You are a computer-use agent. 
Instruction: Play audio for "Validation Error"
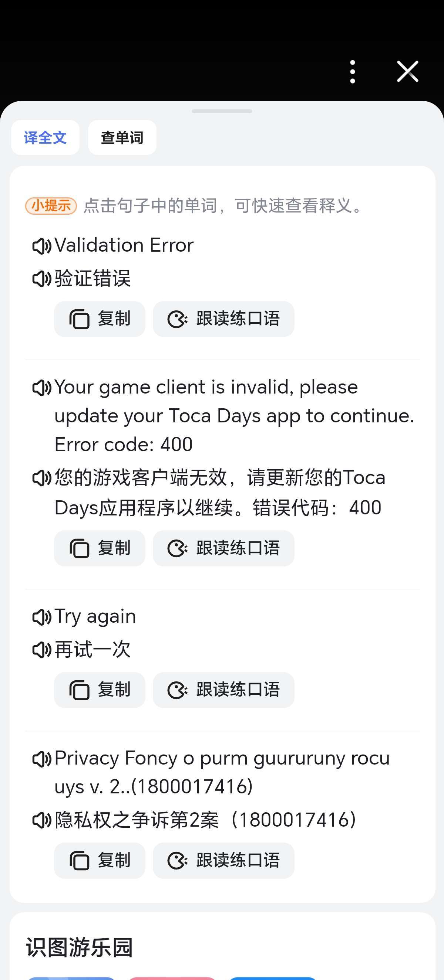click(x=41, y=246)
